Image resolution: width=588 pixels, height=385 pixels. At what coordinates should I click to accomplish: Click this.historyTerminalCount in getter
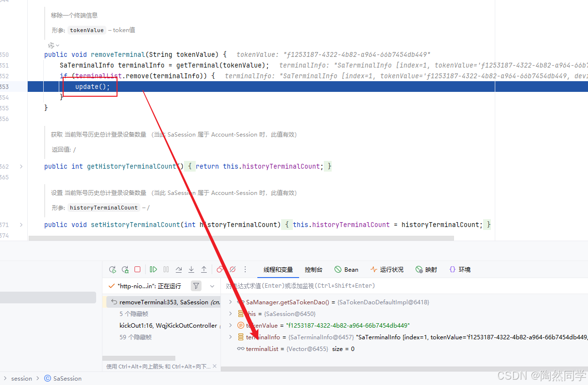pos(271,166)
